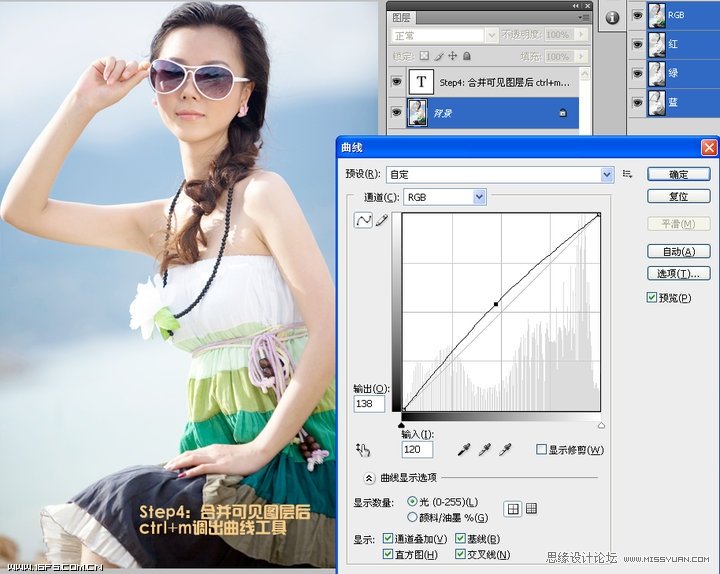Click the text layer T thumbnail
The height and width of the screenshot is (574, 720).
point(421,82)
